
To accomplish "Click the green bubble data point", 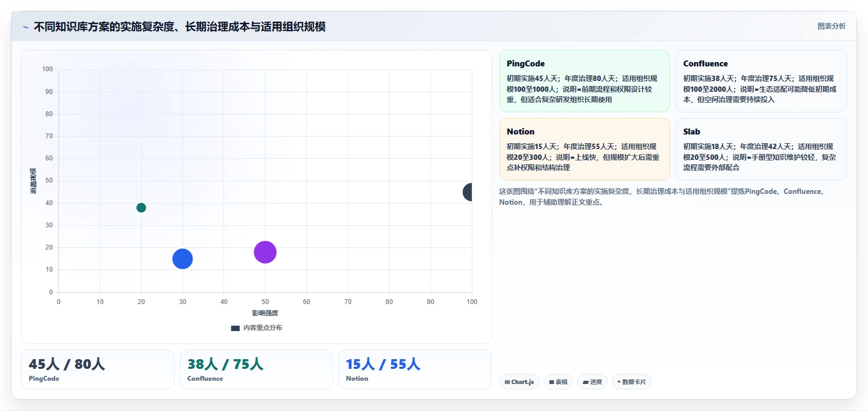I will 141,208.
